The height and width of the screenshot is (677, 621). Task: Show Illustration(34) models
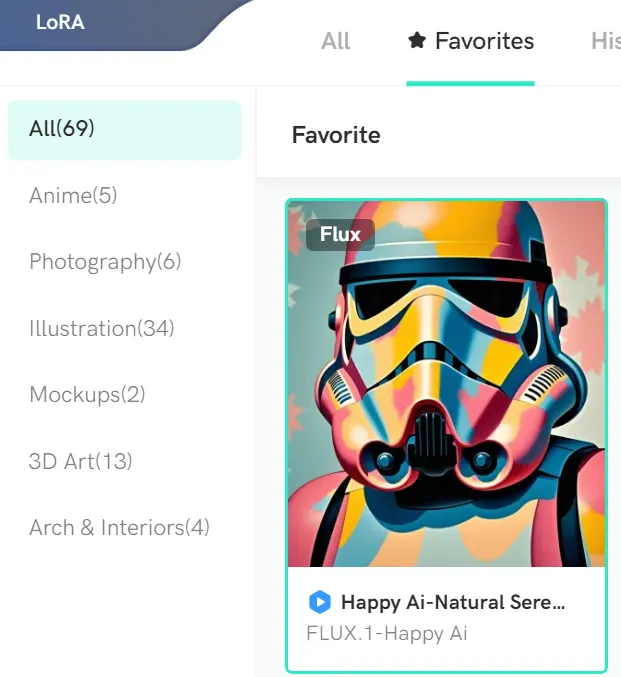coord(101,329)
